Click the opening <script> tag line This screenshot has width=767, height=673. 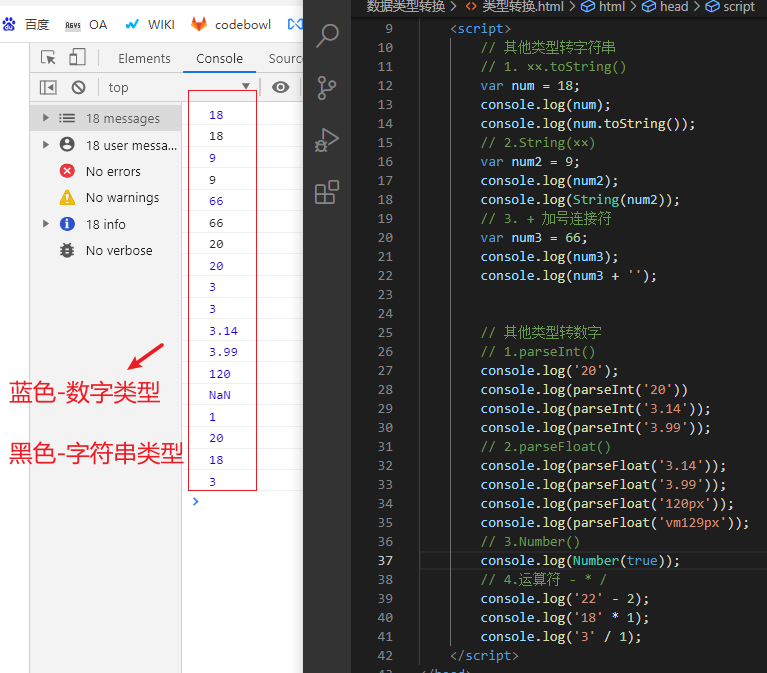[x=480, y=29]
